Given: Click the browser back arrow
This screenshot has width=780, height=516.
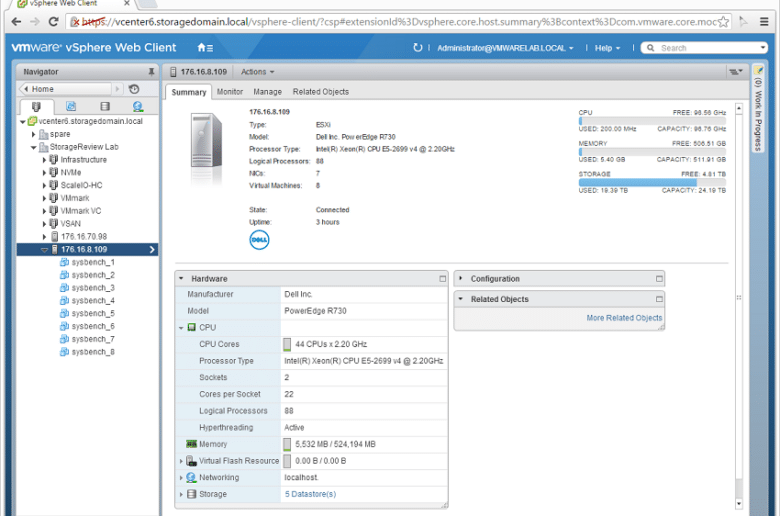Looking at the screenshot, I should (x=16, y=22).
